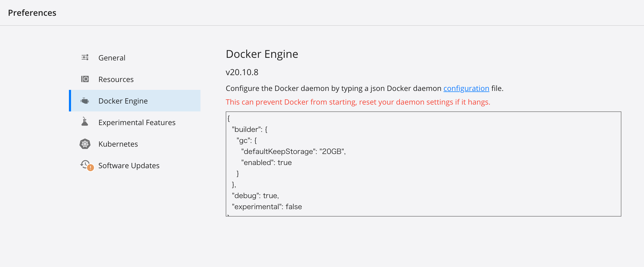
Task: Click the v20.10.8 version text
Action: coord(242,72)
